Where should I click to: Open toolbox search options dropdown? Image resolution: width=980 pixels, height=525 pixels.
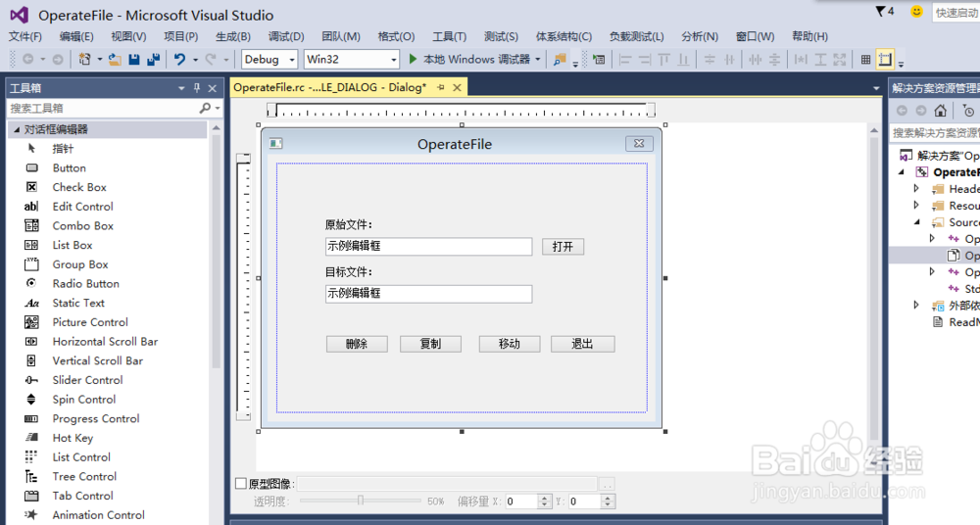[x=218, y=109]
